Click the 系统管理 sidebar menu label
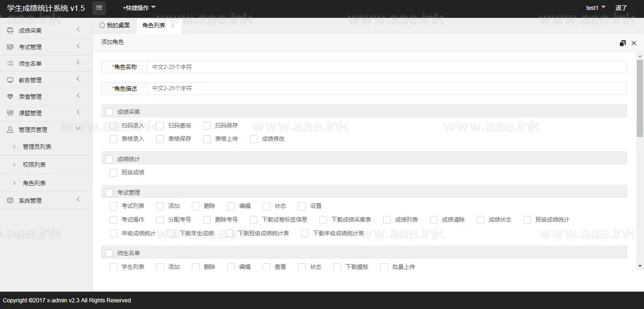 click(x=30, y=200)
